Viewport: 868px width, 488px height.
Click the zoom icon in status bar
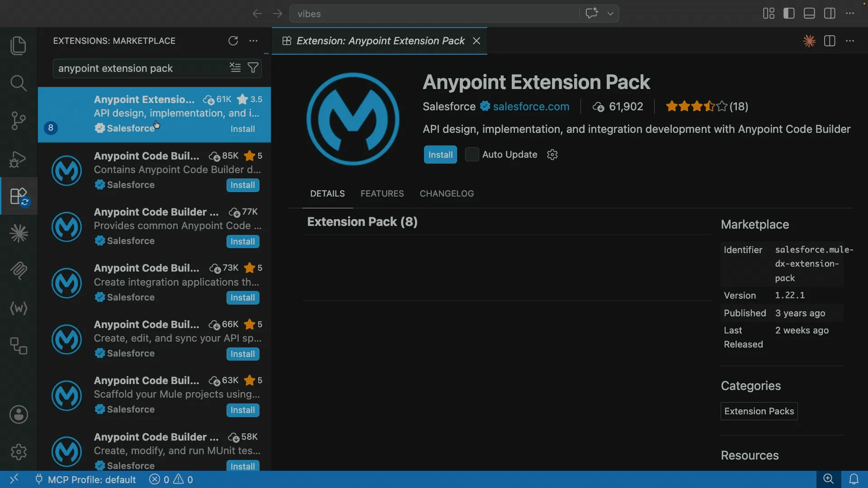pos(828,479)
